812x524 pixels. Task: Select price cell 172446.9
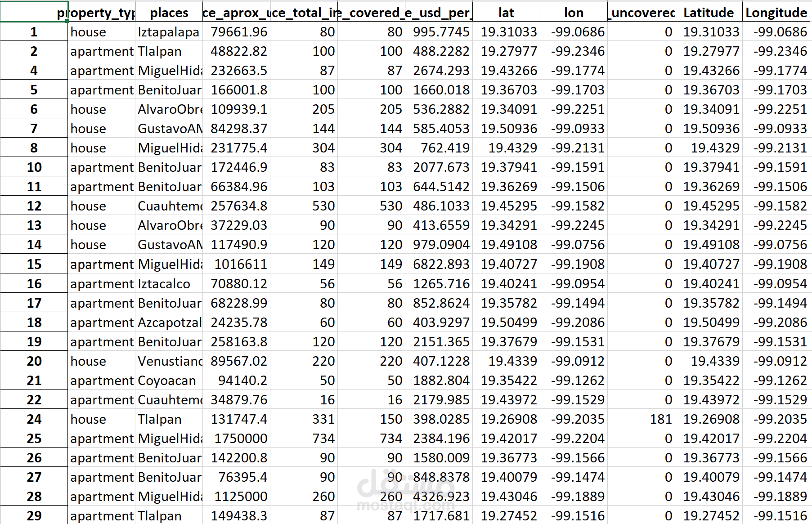tap(236, 167)
